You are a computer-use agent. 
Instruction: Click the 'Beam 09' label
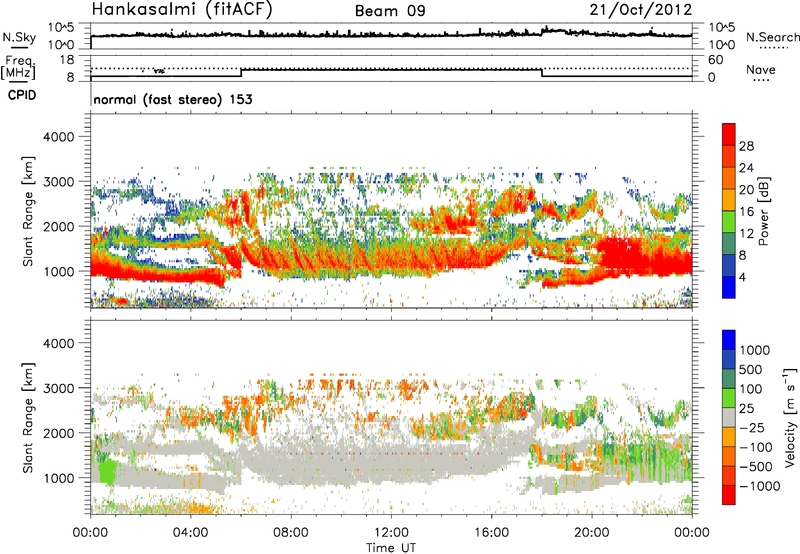[x=390, y=11]
